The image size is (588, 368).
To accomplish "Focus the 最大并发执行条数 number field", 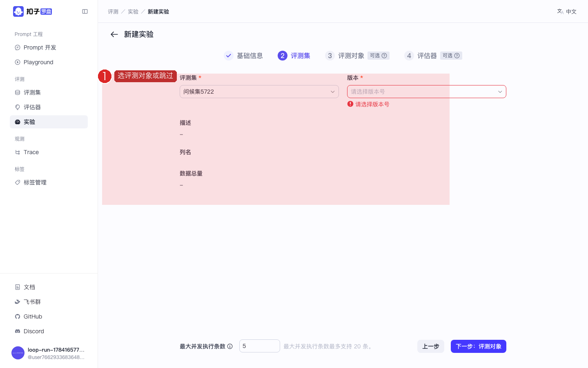I will pos(260,346).
